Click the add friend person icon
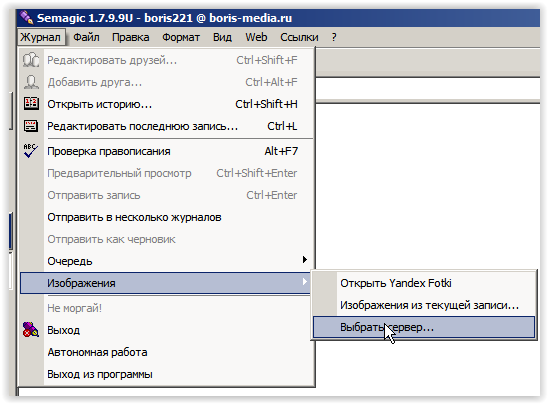 pyautogui.click(x=31, y=82)
